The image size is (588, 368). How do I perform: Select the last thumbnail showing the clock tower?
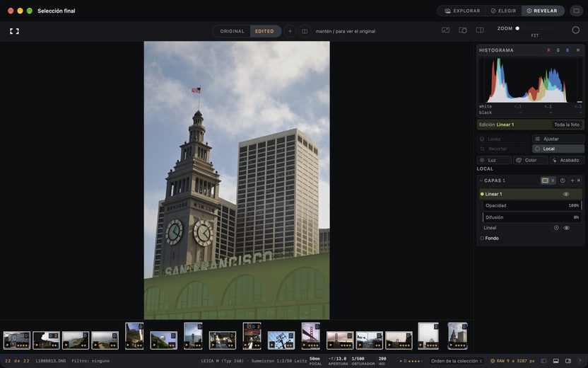tap(457, 335)
